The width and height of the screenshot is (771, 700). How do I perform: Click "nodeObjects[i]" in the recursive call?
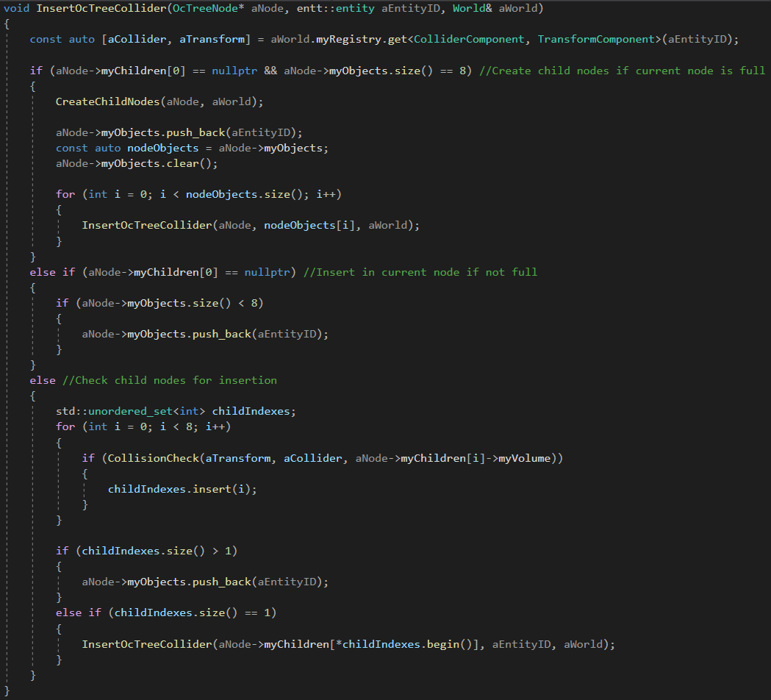click(309, 225)
